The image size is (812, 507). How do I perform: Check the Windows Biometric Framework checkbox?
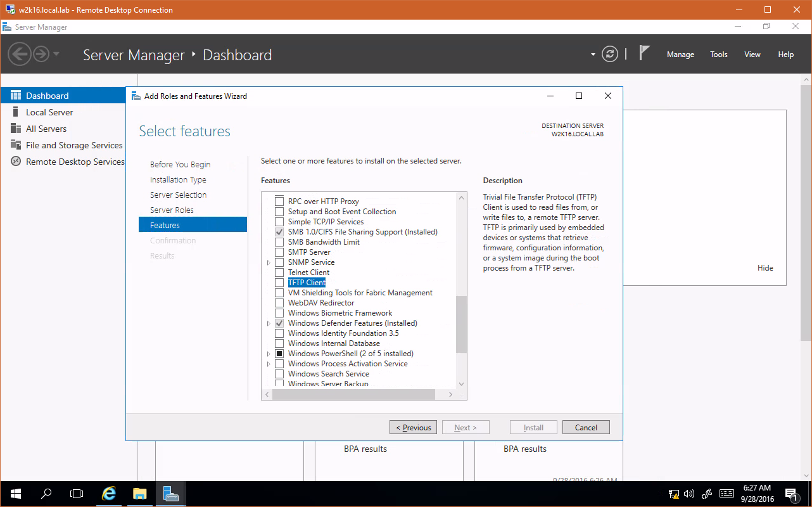(279, 313)
